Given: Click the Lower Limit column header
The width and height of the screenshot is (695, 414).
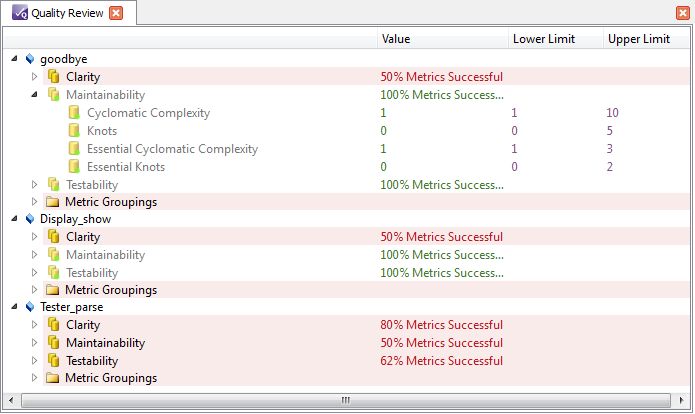Looking at the screenshot, I should (x=543, y=39).
